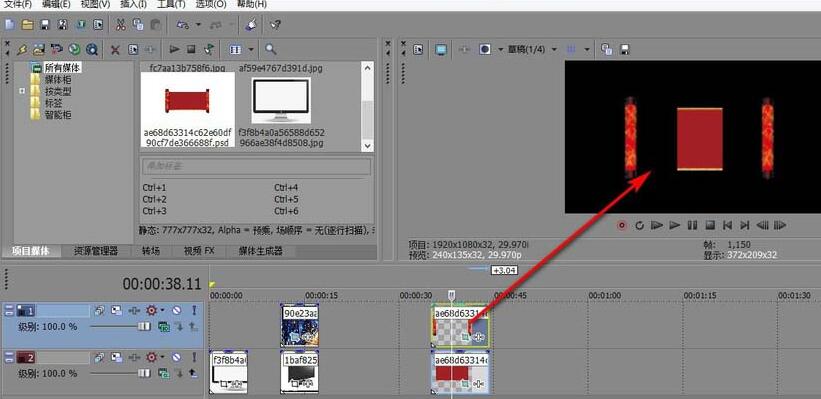Open track motion for track 2
821x399 pixels.
116,357
